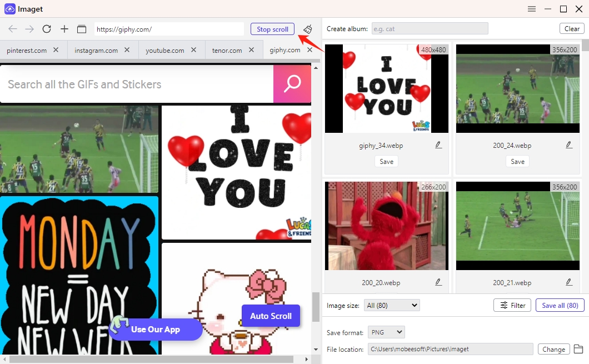Start Giphy search with magnifier button

[292, 84]
